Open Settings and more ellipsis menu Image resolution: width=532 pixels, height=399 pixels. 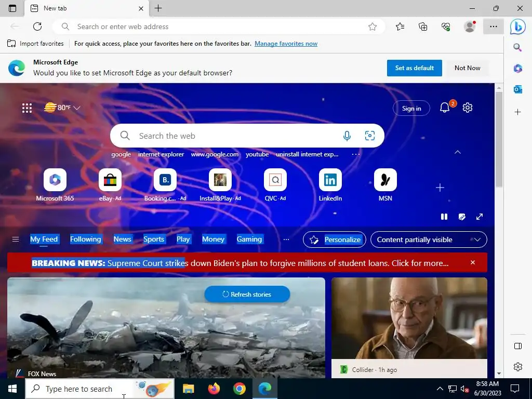tap(494, 26)
